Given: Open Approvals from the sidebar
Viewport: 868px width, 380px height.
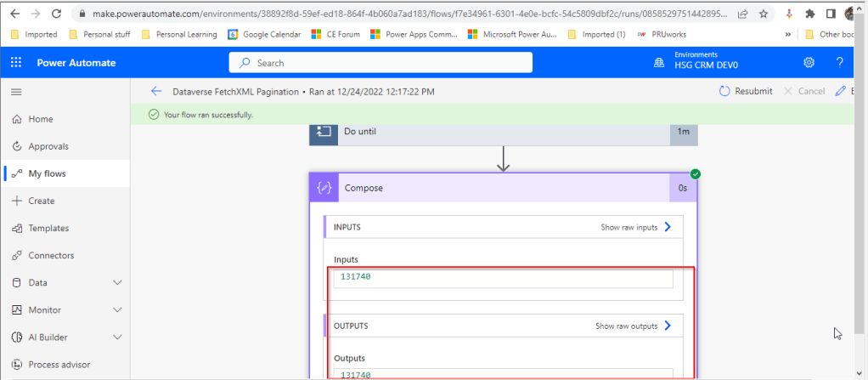Looking at the screenshot, I should [x=48, y=146].
